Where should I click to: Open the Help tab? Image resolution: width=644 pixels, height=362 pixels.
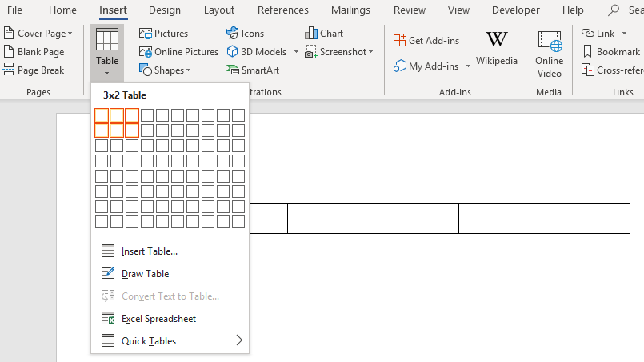573,10
